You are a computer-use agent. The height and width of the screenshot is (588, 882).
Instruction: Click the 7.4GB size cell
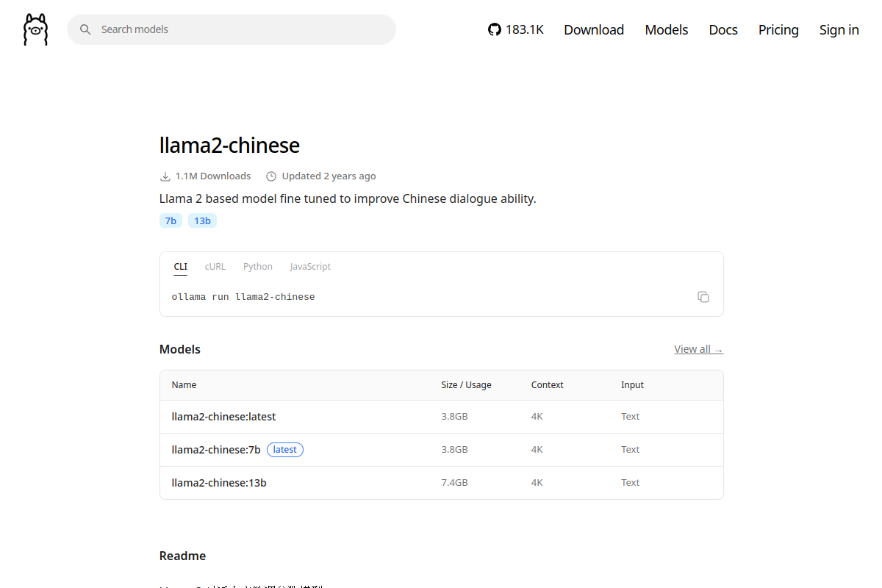(x=455, y=483)
